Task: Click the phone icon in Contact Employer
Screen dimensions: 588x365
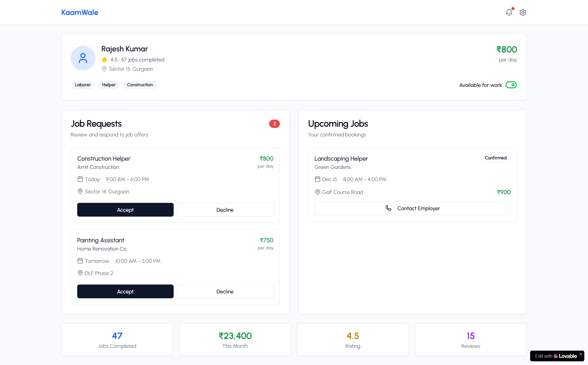Action: pyautogui.click(x=388, y=208)
